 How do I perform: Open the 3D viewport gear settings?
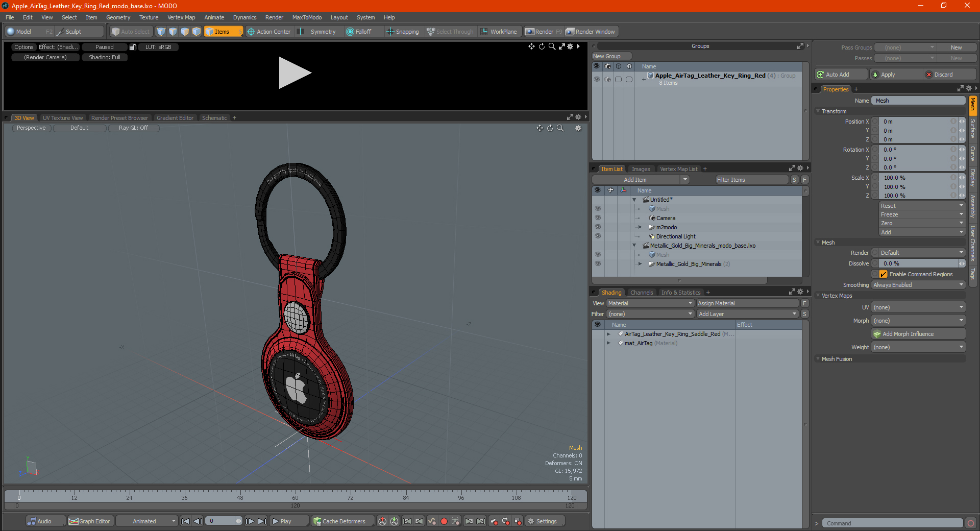[578, 128]
